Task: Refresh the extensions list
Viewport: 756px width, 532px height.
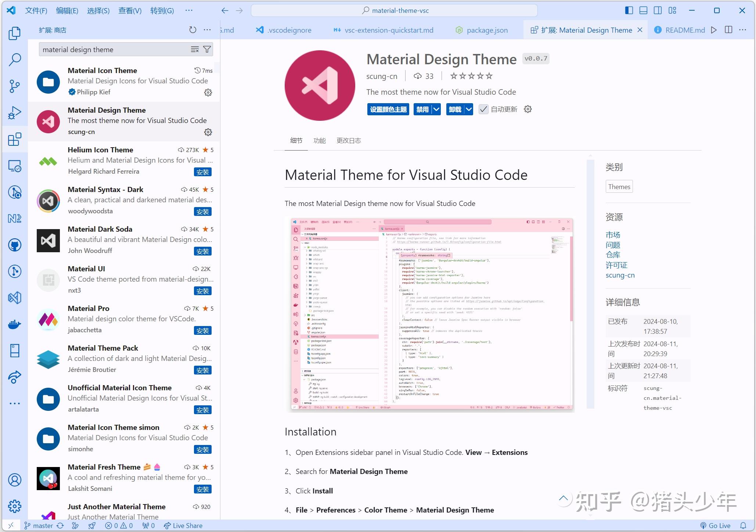Action: point(192,30)
